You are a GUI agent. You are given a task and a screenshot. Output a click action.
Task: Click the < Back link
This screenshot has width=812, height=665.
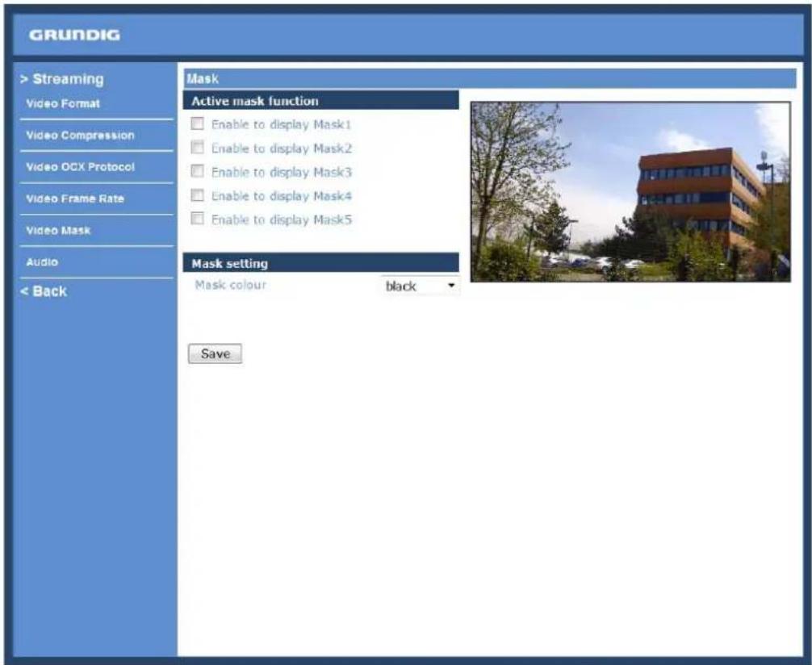tap(44, 291)
